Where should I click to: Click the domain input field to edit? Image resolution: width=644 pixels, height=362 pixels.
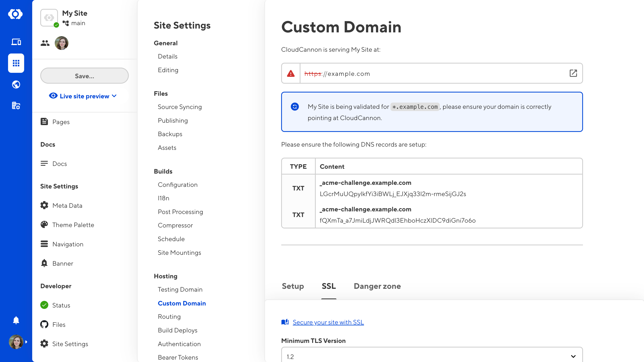click(x=432, y=74)
